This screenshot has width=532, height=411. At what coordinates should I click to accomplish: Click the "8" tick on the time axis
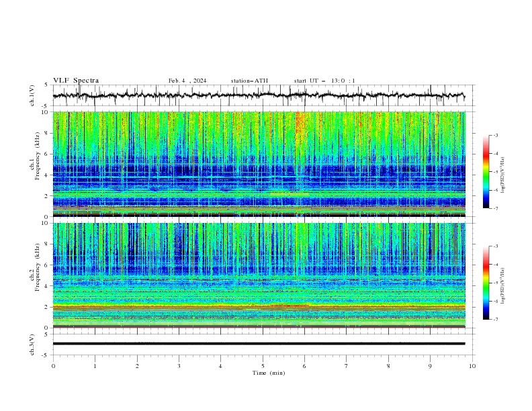[x=388, y=366]
